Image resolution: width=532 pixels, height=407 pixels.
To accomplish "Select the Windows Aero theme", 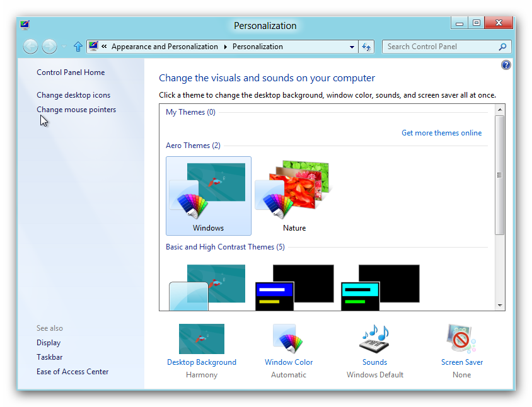I will (208, 196).
